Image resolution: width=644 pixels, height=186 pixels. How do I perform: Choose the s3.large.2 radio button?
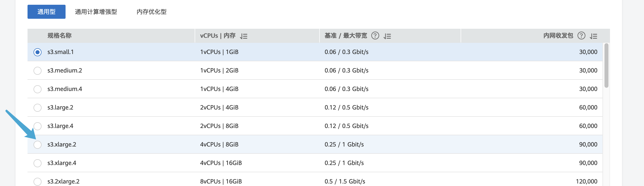point(38,107)
